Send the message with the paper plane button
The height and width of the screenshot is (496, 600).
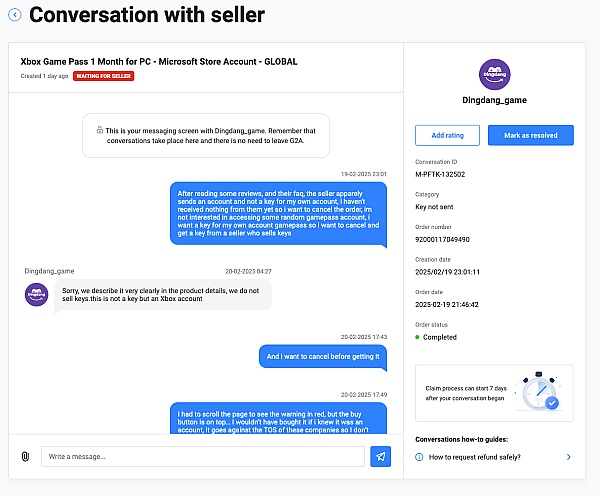point(380,456)
